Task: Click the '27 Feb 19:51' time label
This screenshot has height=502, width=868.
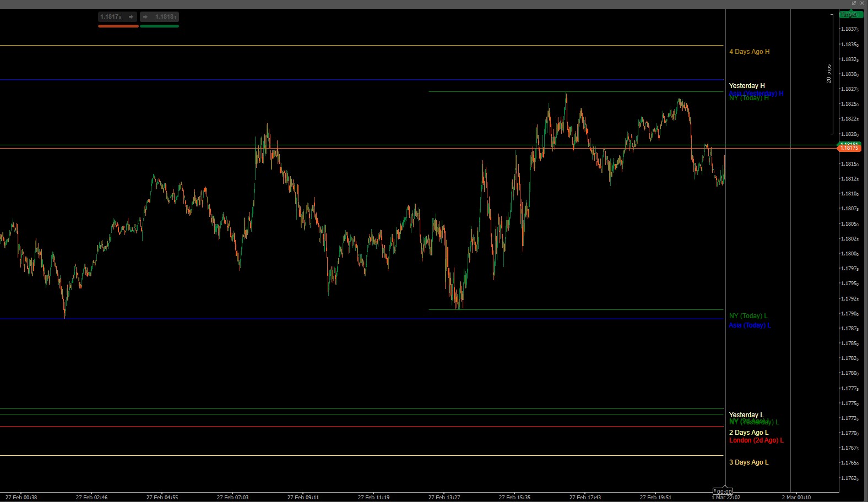Action: click(655, 498)
